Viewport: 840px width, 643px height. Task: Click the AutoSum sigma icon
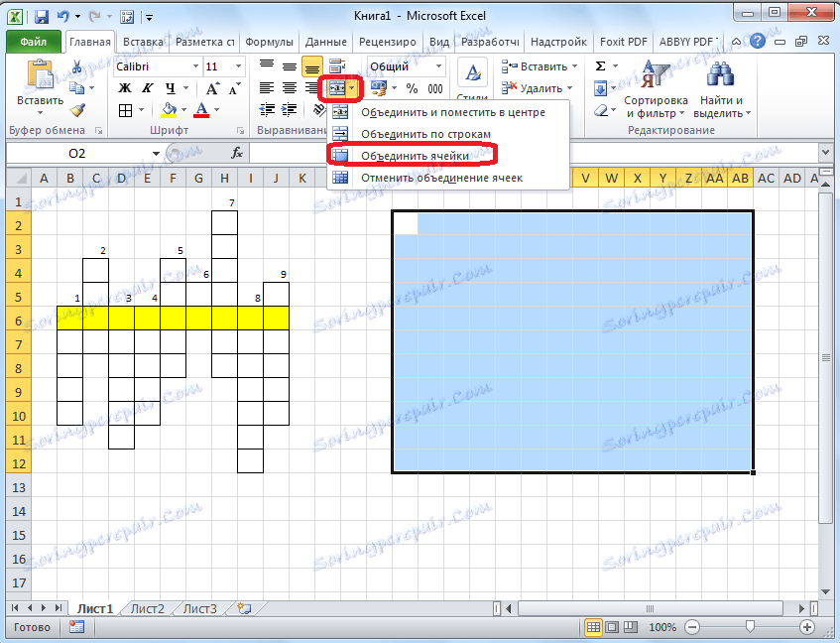(x=601, y=65)
